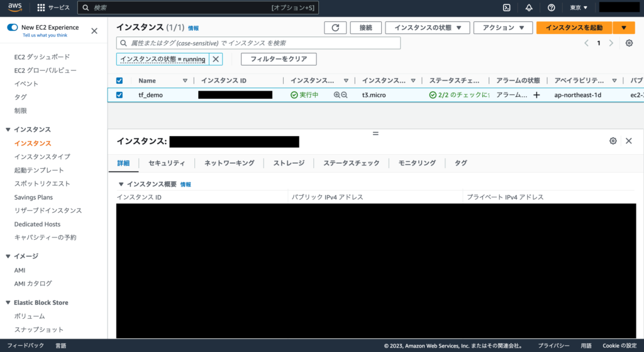644x352 pixels.
Task: Click the 接続 button
Action: 365,28
